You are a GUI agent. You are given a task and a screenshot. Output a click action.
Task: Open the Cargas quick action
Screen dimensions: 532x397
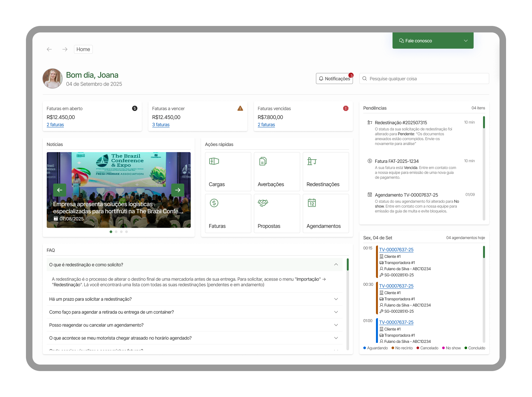pos(228,172)
